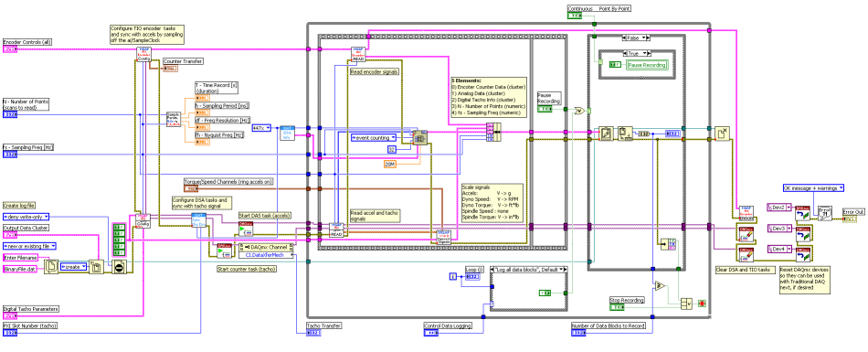This screenshot has width=868, height=352.
Task: Switch the outer False case selector label
Action: point(636,38)
